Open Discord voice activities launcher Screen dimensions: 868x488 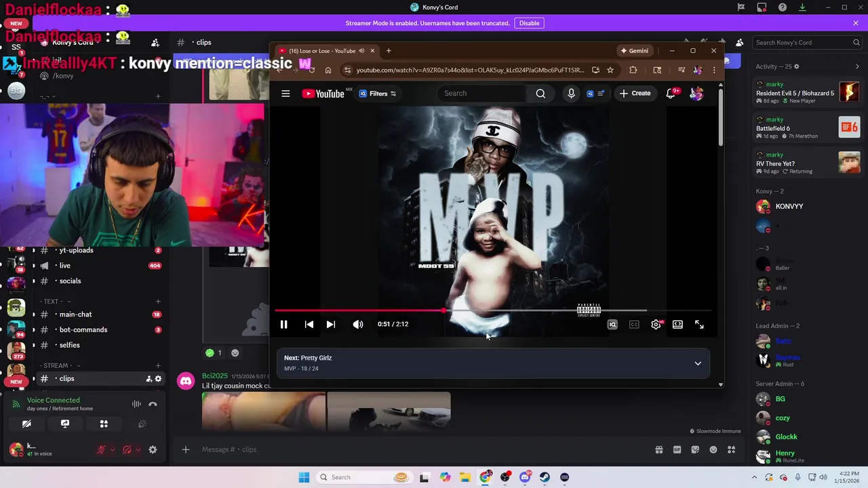[x=104, y=424]
